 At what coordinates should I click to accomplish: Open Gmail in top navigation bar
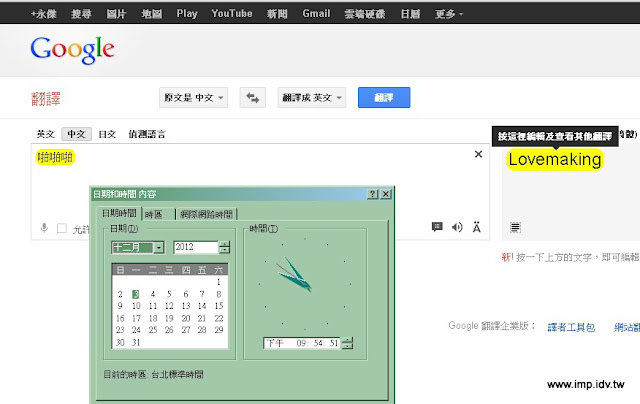point(316,14)
